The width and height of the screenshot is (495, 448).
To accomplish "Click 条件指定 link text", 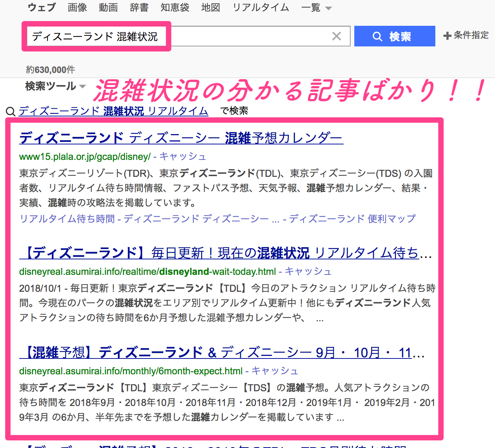I will [471, 35].
